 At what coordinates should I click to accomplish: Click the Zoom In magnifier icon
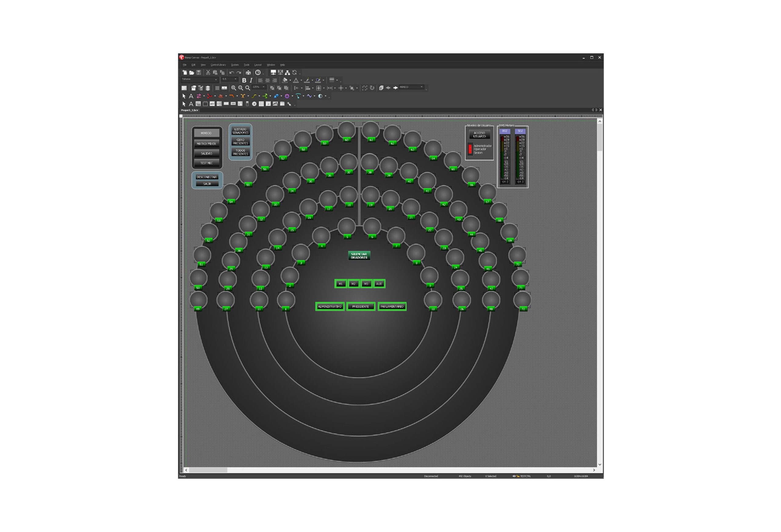coord(233,88)
